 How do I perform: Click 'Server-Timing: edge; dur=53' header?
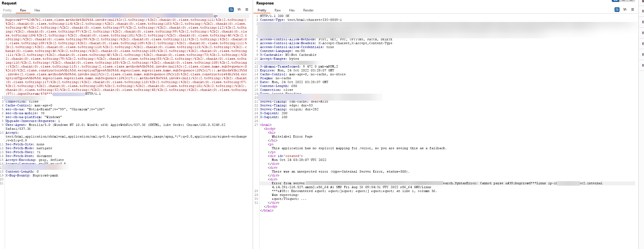[x=286, y=106]
